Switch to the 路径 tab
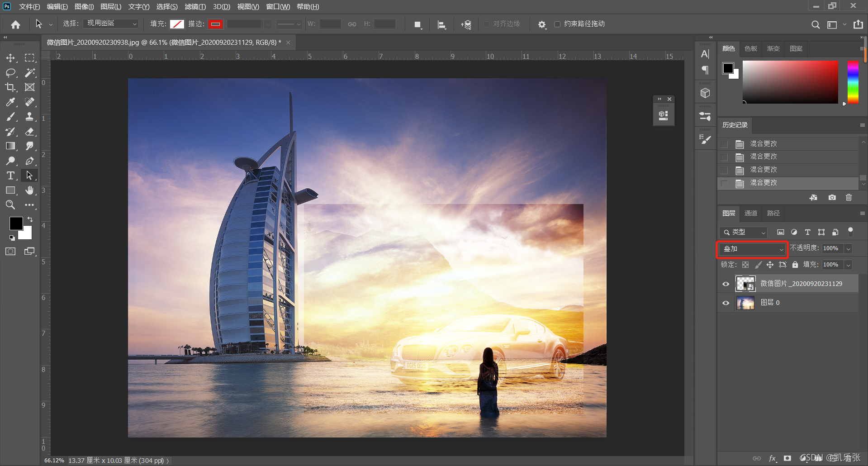Viewport: 868px width, 466px height. pos(773,213)
